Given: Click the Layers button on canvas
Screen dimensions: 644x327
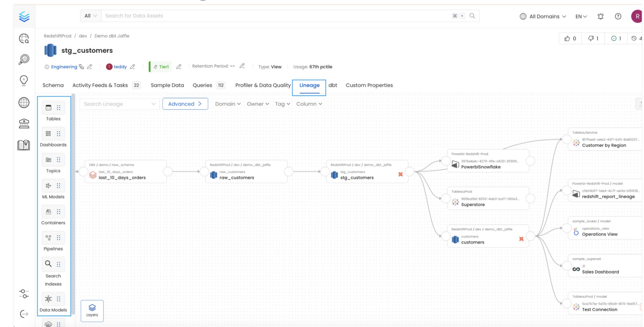Looking at the screenshot, I should point(92,310).
